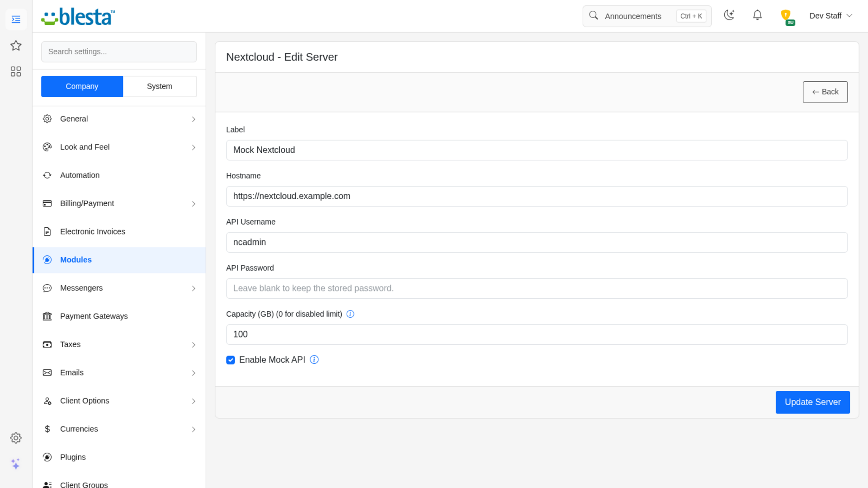Image resolution: width=868 pixels, height=488 pixels.
Task: Expand the Emails chevron
Action: coord(193,373)
